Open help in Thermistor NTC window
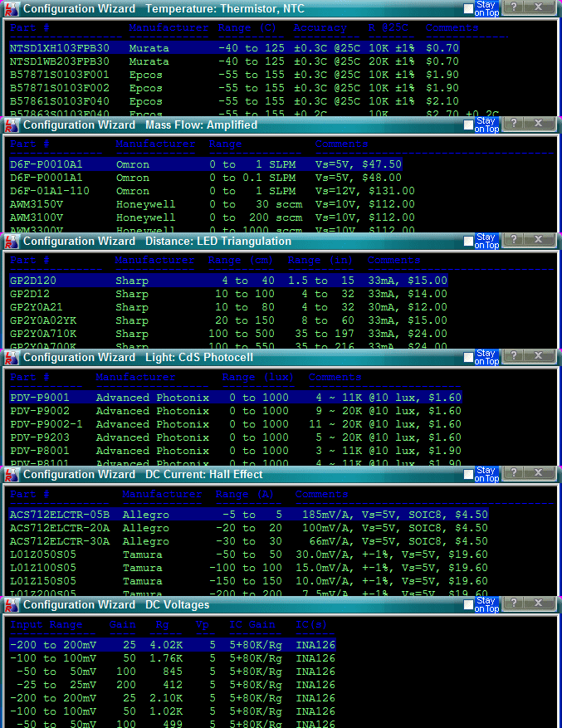562x728 pixels. tap(514, 7)
